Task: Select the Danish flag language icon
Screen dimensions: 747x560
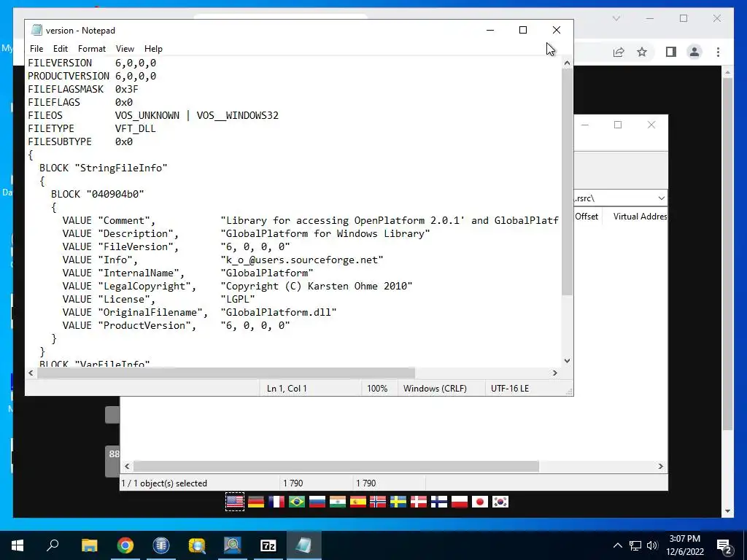Action: click(419, 502)
